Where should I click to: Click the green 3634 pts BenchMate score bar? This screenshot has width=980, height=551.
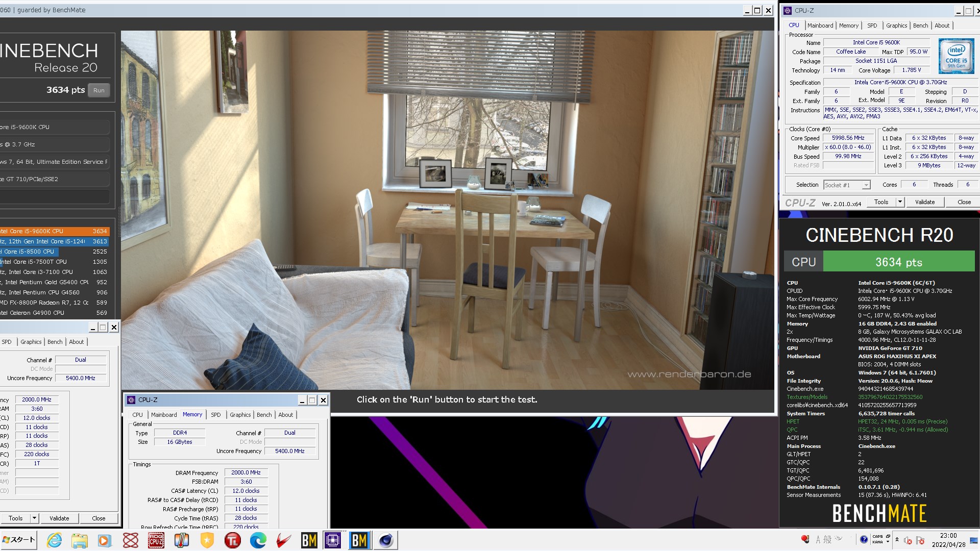[x=899, y=262]
